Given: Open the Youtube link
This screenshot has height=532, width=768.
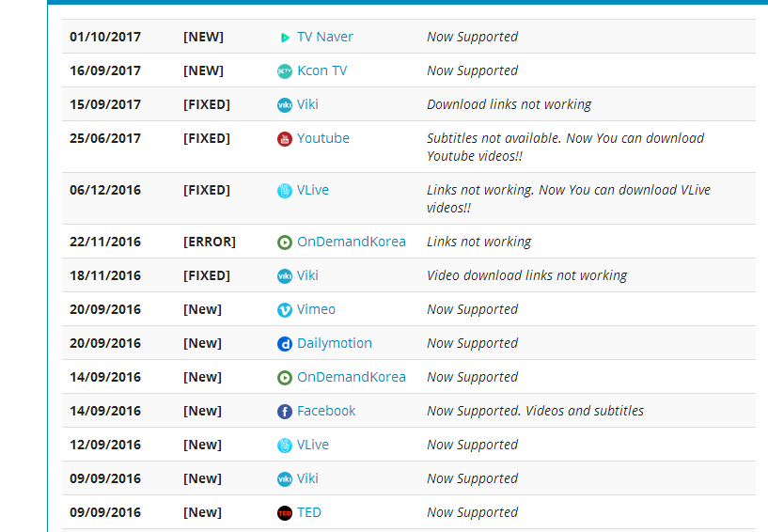Looking at the screenshot, I should coord(323,138).
